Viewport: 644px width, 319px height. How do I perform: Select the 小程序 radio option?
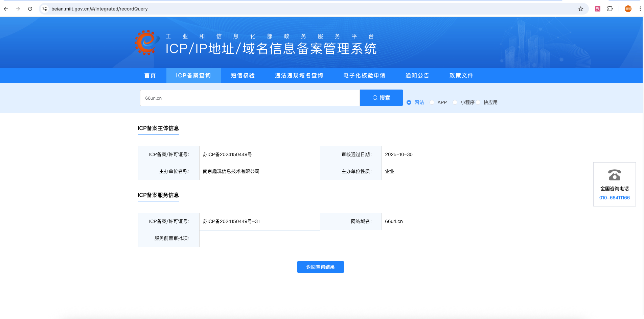click(x=455, y=102)
